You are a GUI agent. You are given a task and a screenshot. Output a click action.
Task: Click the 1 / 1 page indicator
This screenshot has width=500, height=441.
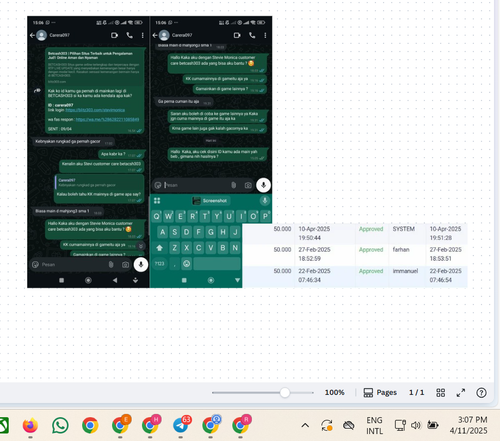pyautogui.click(x=417, y=393)
